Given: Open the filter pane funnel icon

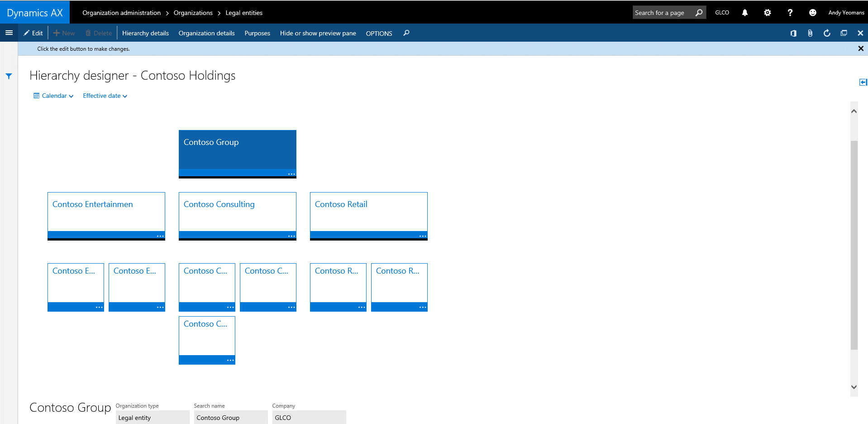Looking at the screenshot, I should tap(9, 76).
